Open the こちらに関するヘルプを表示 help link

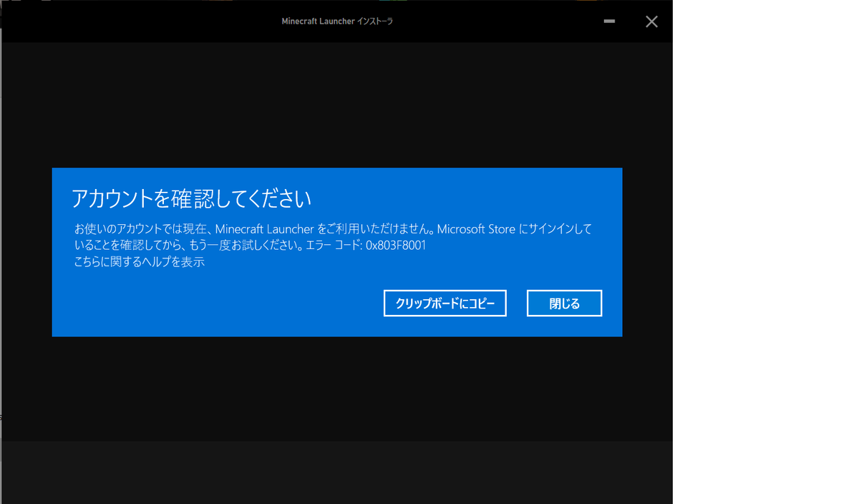(140, 262)
